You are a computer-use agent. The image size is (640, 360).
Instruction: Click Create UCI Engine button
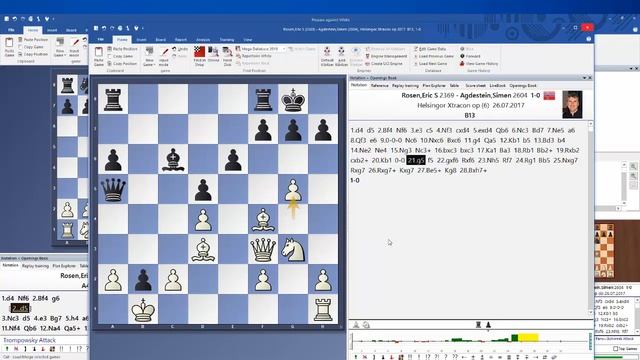pyautogui.click(x=384, y=64)
